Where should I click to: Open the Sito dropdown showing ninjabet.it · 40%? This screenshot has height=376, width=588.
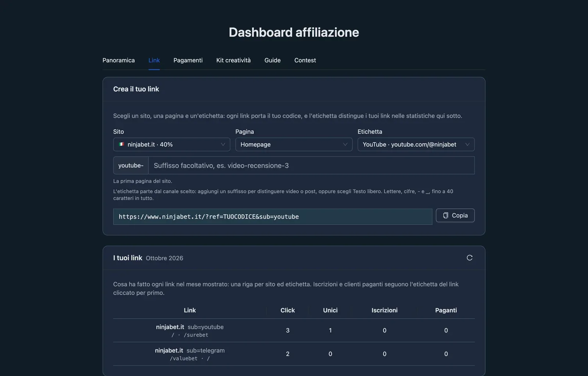pyautogui.click(x=172, y=144)
